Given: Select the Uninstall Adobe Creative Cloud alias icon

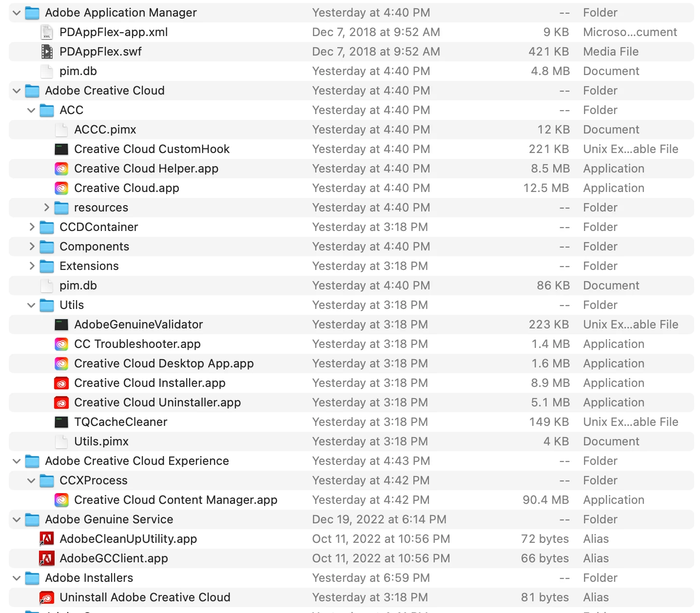Looking at the screenshot, I should tap(47, 597).
